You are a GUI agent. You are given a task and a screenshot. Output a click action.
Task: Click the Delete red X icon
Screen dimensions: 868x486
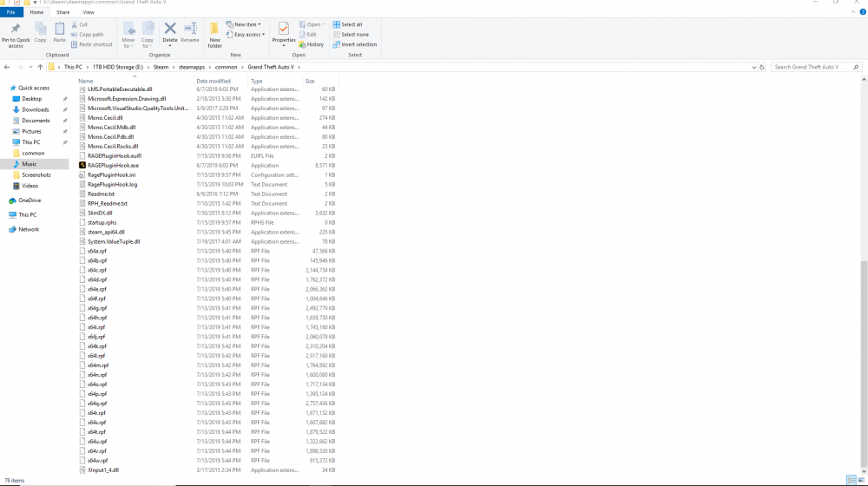pyautogui.click(x=170, y=29)
